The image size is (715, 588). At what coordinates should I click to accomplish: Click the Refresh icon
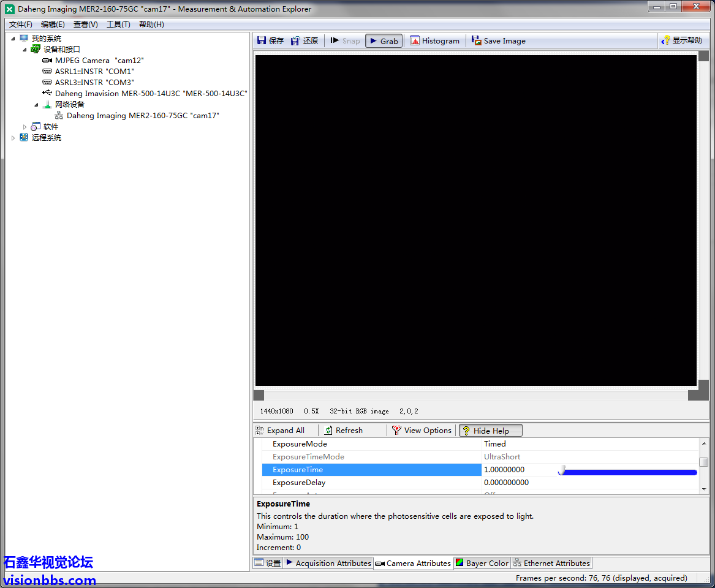click(x=328, y=431)
